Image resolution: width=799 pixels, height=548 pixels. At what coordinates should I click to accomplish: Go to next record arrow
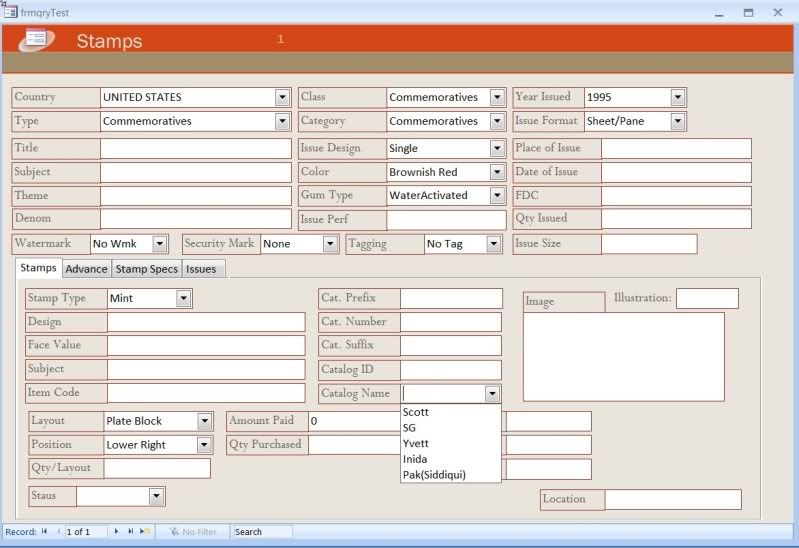click(x=116, y=531)
